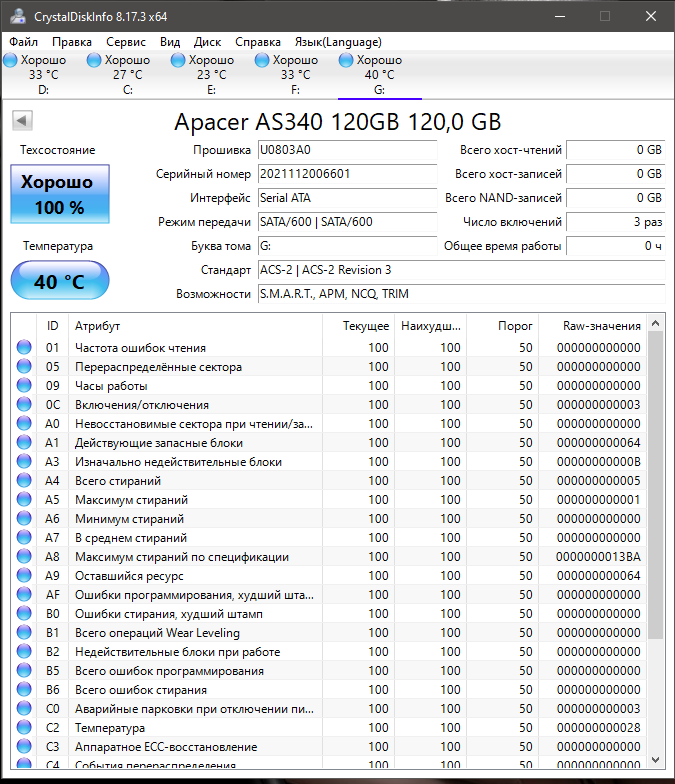Image resolution: width=675 pixels, height=784 pixels.
Task: Open the Справка menu
Action: pyautogui.click(x=258, y=42)
